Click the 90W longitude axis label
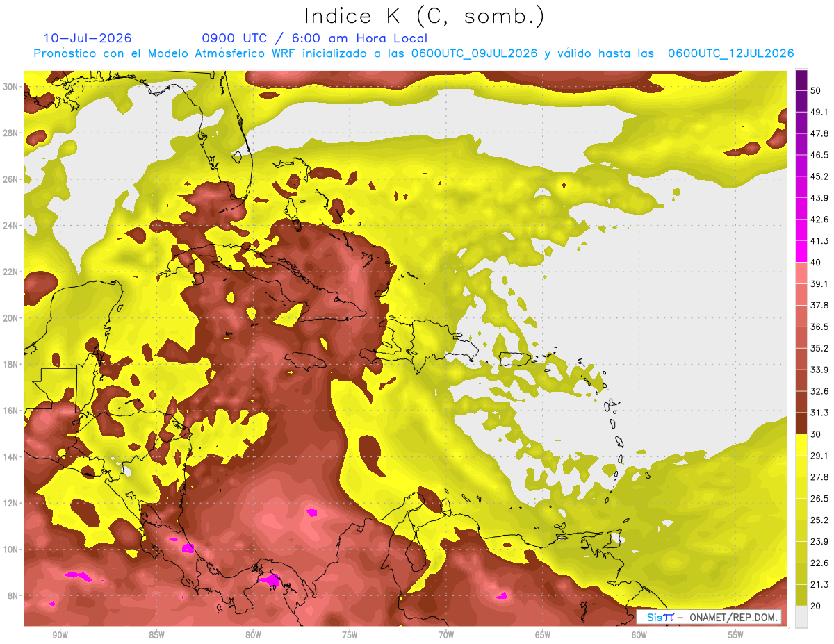Image resolution: width=834 pixels, height=644 pixels. [60, 635]
